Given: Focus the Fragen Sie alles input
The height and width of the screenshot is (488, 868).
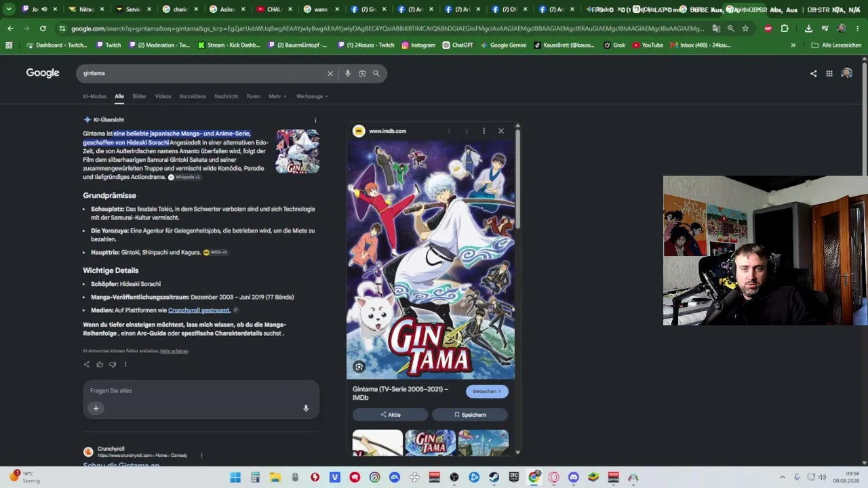Looking at the screenshot, I should click(201, 390).
